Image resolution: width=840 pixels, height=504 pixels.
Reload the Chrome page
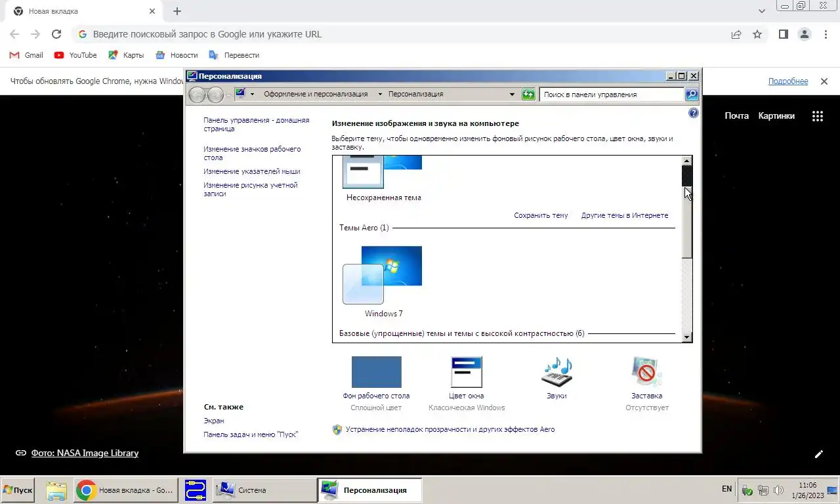coord(56,34)
